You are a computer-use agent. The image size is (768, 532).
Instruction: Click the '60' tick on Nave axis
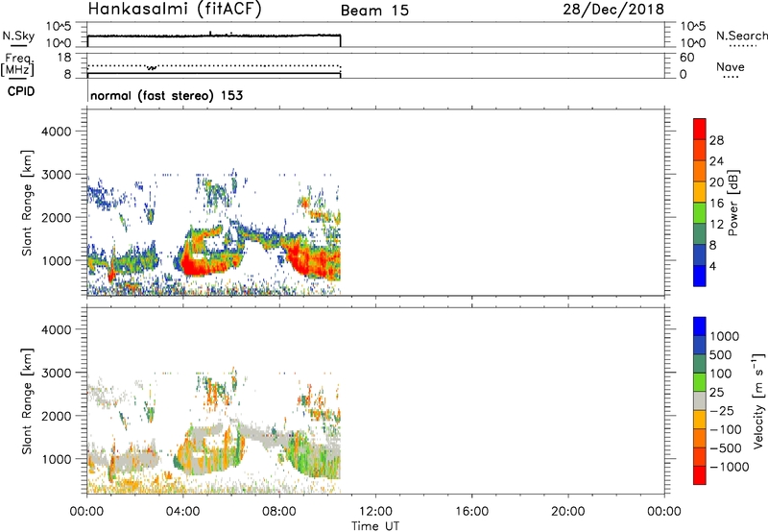(x=686, y=58)
